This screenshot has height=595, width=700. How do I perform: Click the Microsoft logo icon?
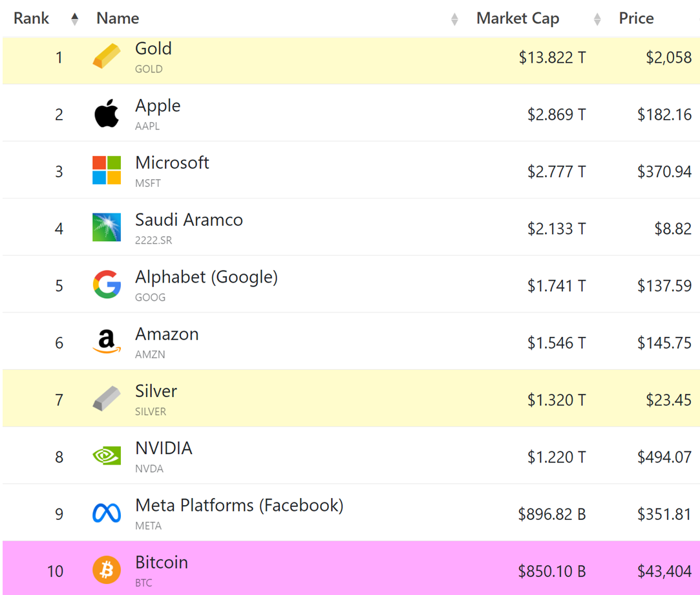tap(107, 171)
